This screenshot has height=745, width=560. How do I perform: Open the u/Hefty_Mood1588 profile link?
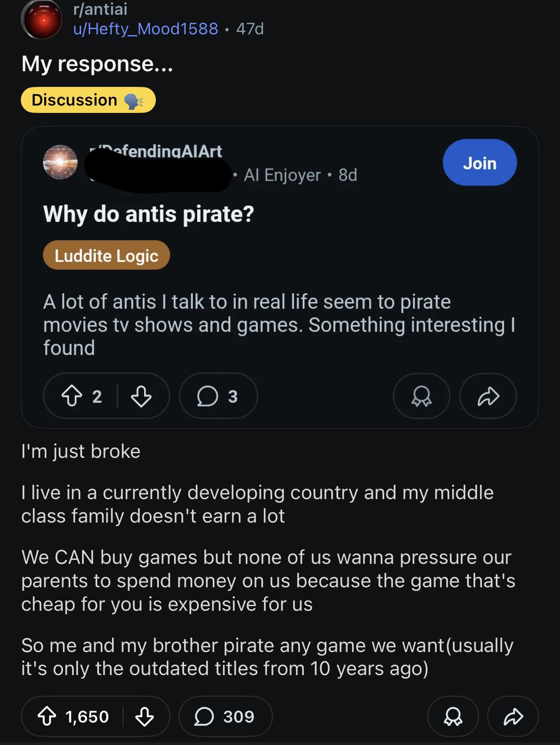coord(145,29)
